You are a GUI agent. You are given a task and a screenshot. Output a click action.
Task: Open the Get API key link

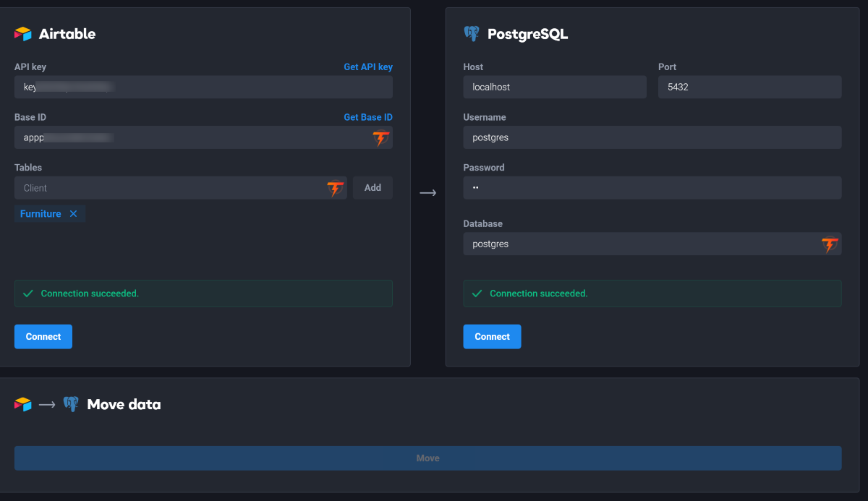click(x=368, y=67)
